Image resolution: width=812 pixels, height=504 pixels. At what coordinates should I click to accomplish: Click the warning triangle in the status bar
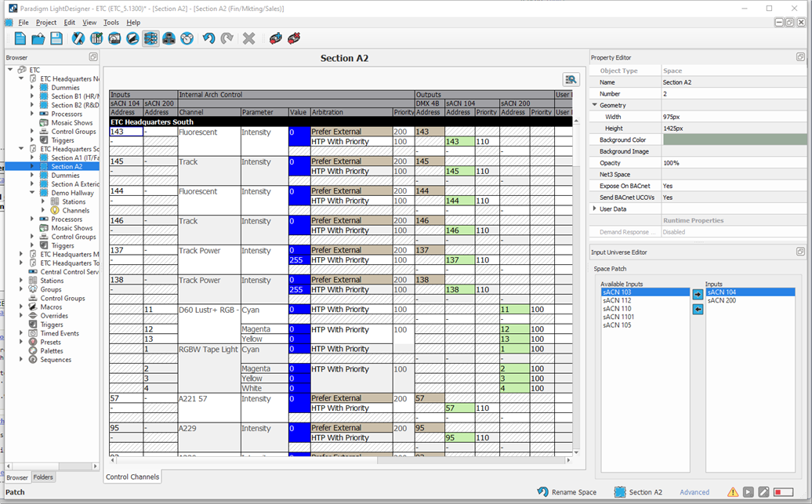click(x=733, y=492)
